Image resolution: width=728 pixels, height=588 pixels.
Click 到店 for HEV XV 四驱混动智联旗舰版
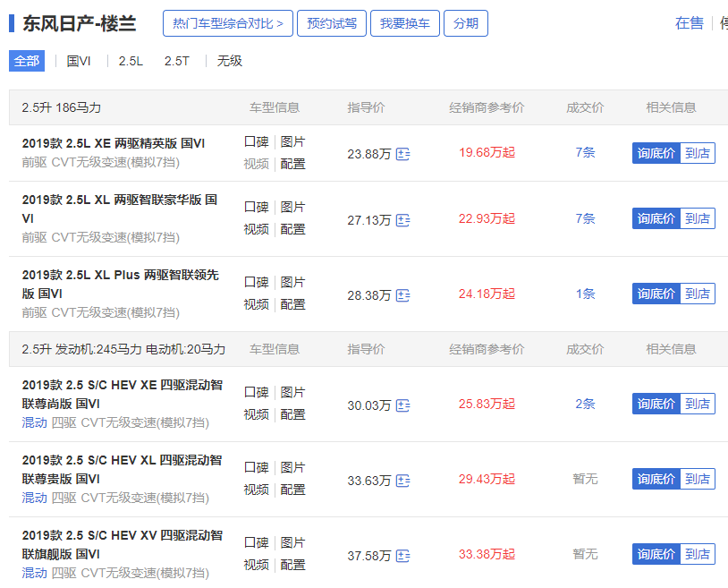click(x=698, y=554)
